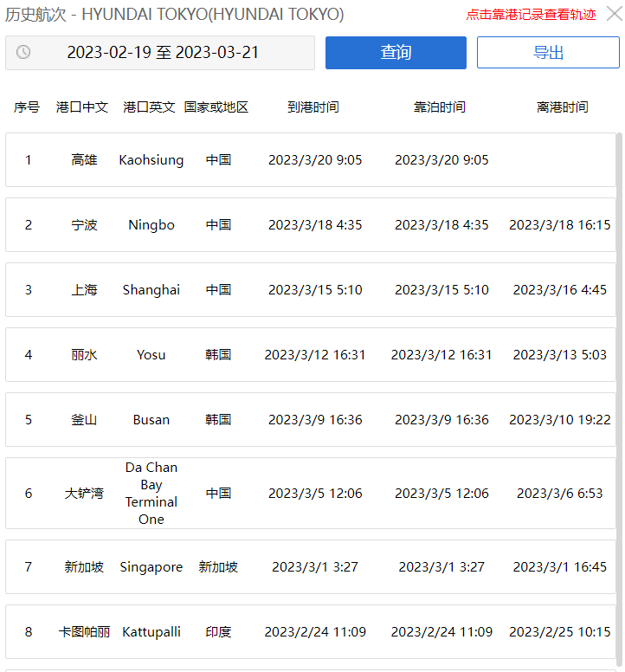This screenshot has width=625, height=672.
Task: Click the Kaohsiung English port name
Action: [151, 160]
